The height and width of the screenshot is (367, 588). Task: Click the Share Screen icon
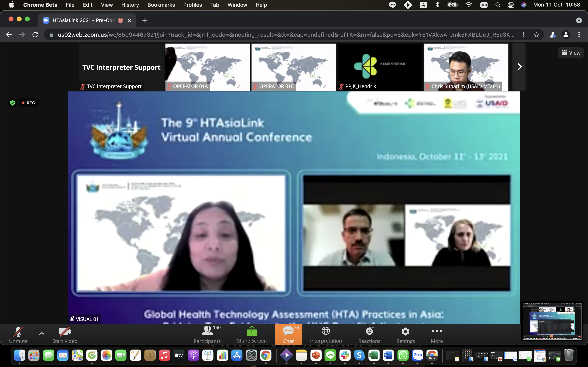pyautogui.click(x=252, y=331)
